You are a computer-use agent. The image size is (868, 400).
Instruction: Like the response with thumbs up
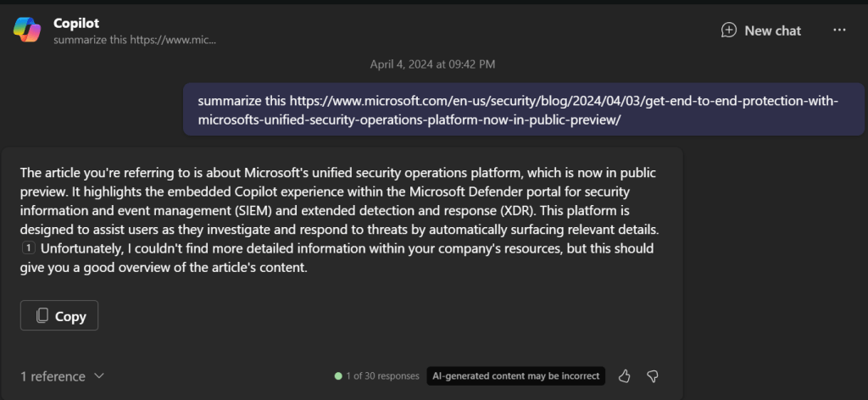(x=625, y=375)
